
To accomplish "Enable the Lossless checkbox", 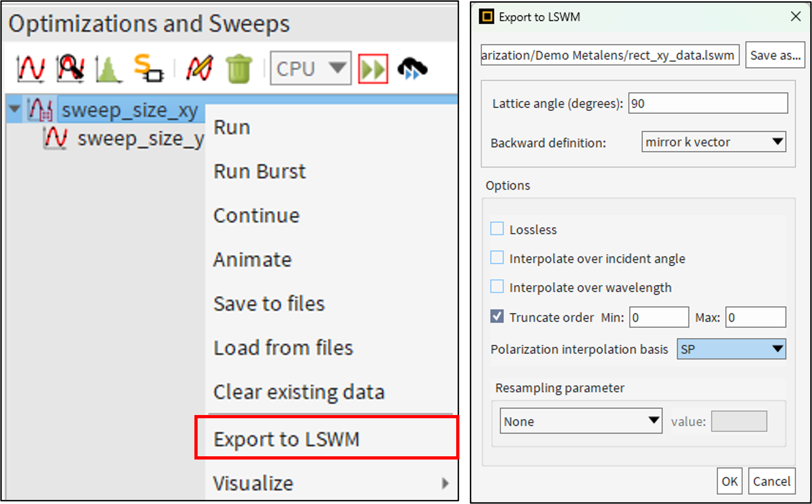I will [x=497, y=229].
